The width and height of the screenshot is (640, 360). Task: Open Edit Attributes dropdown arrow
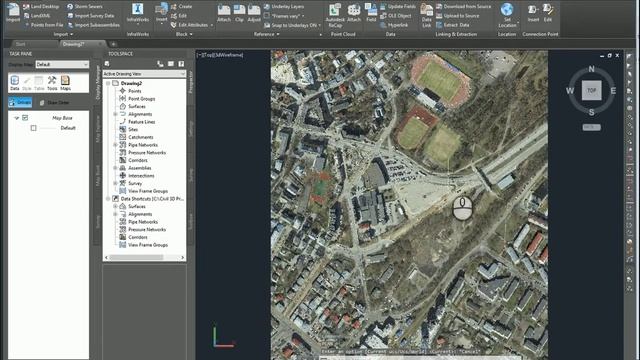212,25
